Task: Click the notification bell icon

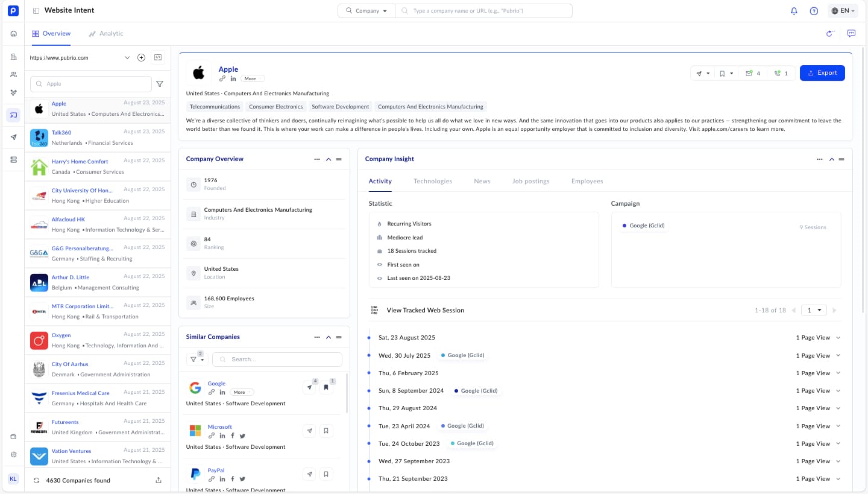Action: (x=794, y=11)
